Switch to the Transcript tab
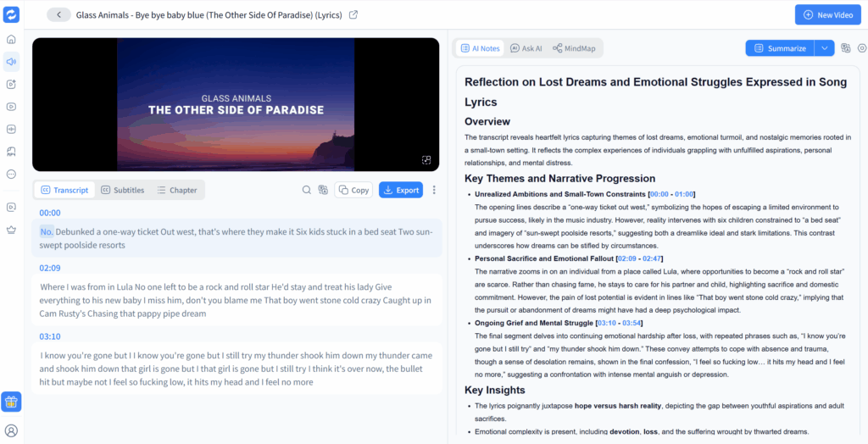Image resolution: width=868 pixels, height=444 pixels. click(x=64, y=190)
